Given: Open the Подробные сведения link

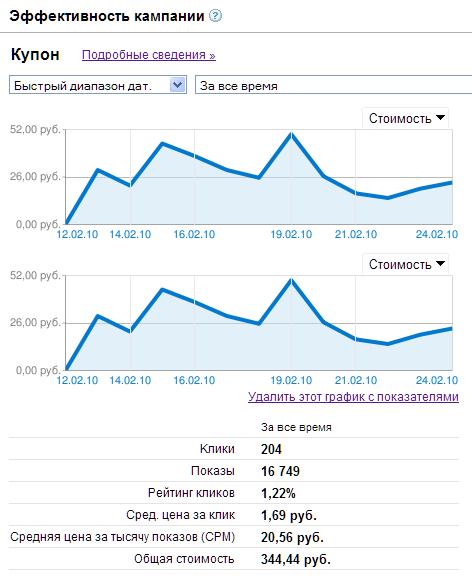Looking at the screenshot, I should click(149, 55).
